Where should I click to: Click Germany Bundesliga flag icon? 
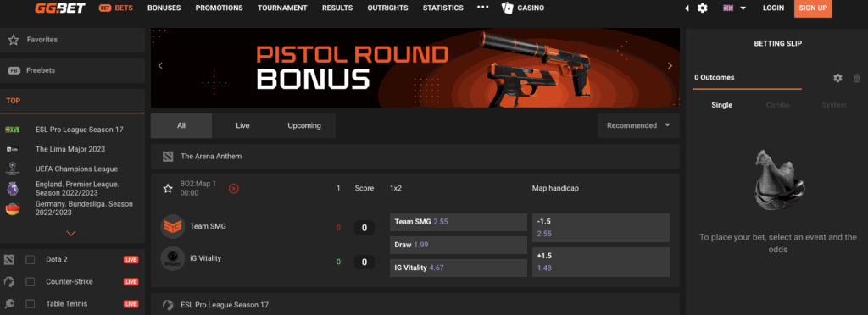point(12,208)
